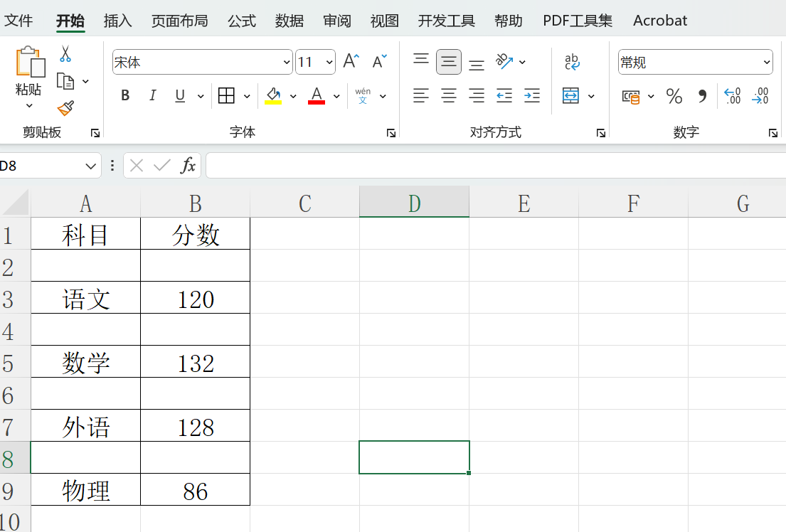Toggle Underline formatting
786x532 pixels.
pyautogui.click(x=180, y=96)
